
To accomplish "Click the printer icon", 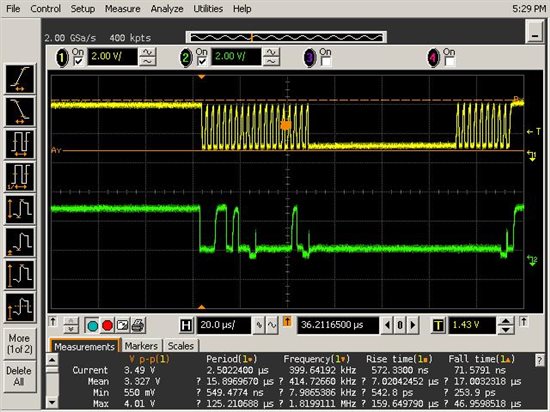I will [138, 326].
